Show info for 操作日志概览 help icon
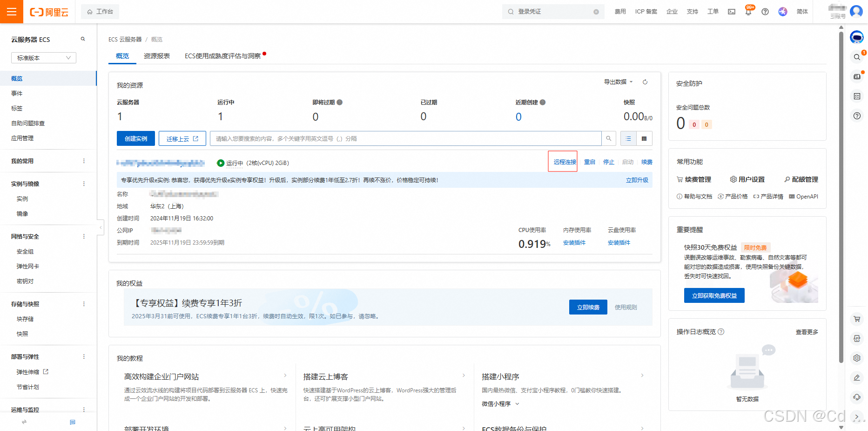 point(721,332)
